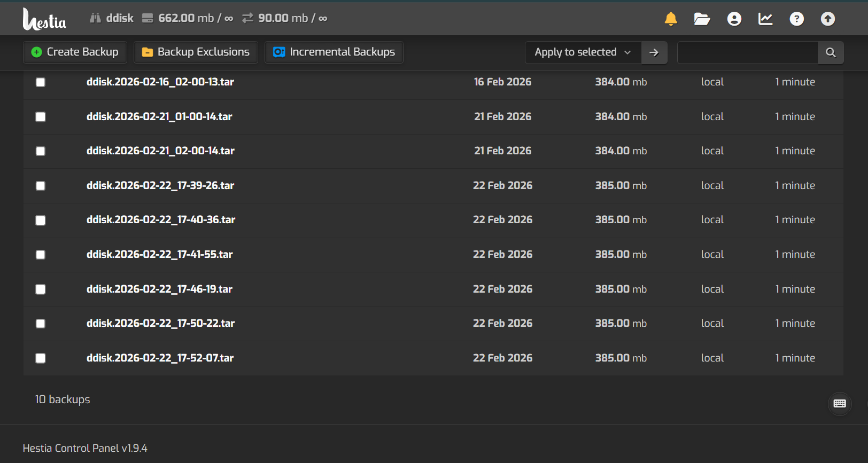This screenshot has width=868, height=463.
Task: View the statistics chart icon
Action: pyautogui.click(x=765, y=19)
